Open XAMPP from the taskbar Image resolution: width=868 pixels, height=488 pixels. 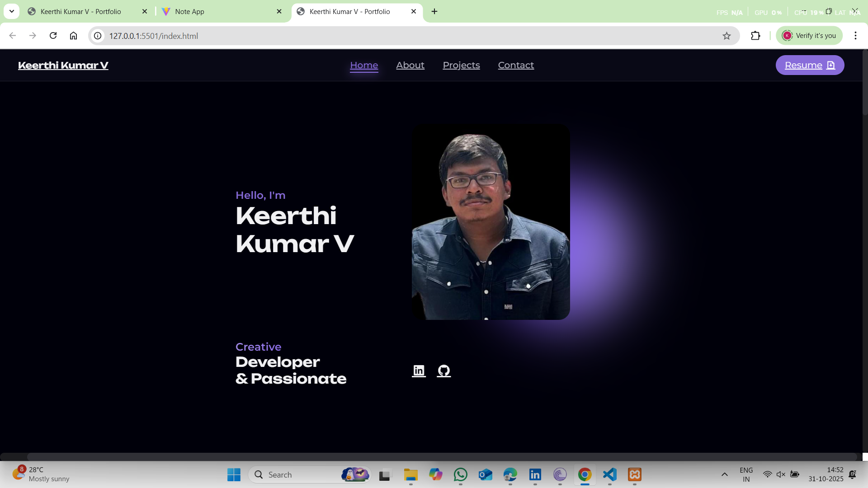tap(635, 474)
